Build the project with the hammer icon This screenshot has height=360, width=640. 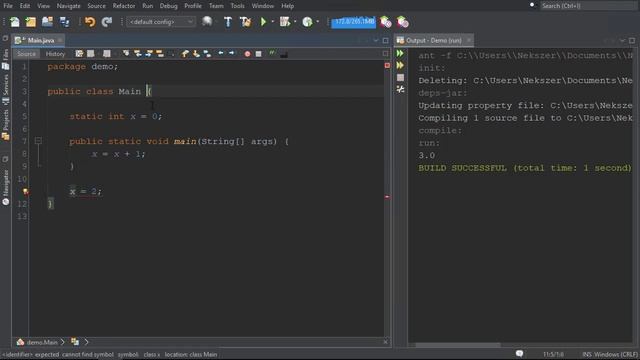(228, 22)
